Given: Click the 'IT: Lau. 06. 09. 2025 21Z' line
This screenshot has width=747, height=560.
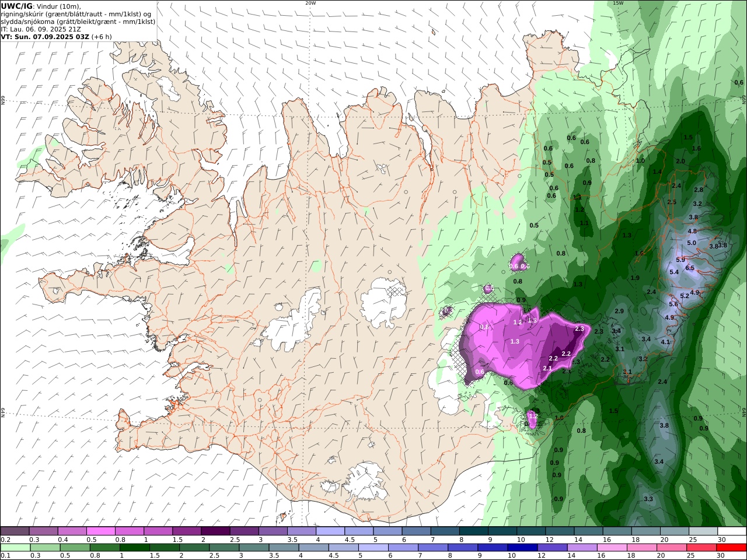Looking at the screenshot, I should pyautogui.click(x=40, y=29).
